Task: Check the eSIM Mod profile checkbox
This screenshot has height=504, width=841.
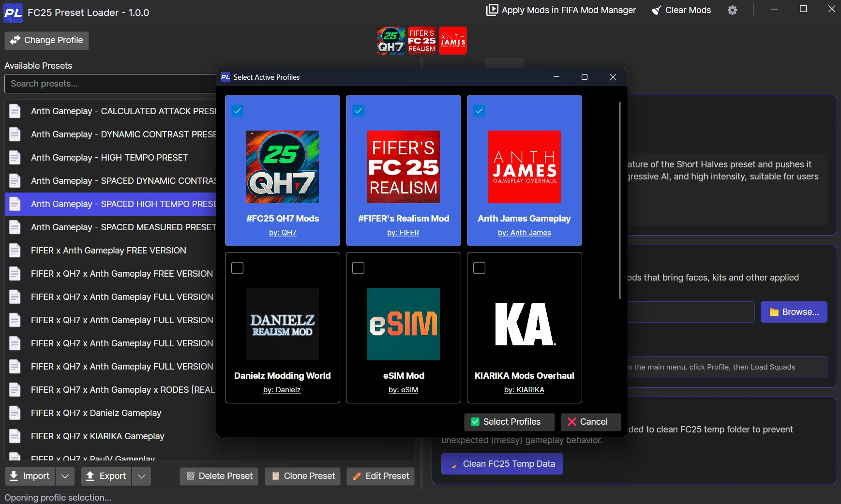Action: (359, 268)
